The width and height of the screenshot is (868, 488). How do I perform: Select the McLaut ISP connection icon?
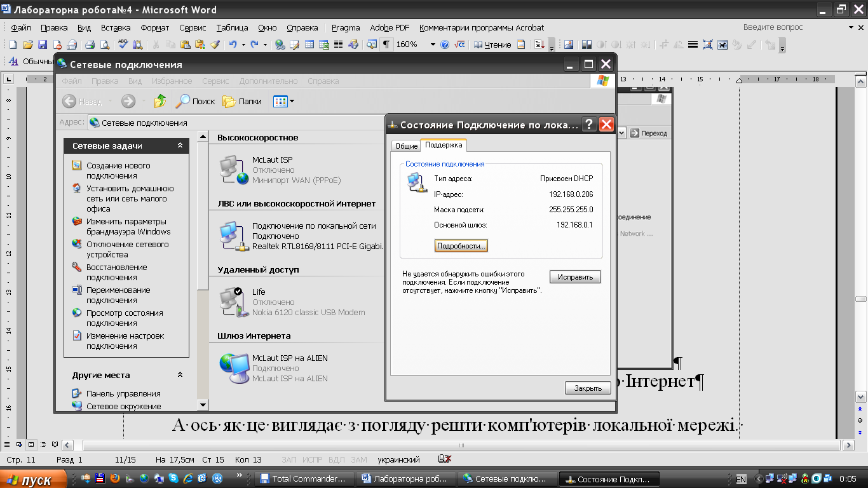(233, 170)
